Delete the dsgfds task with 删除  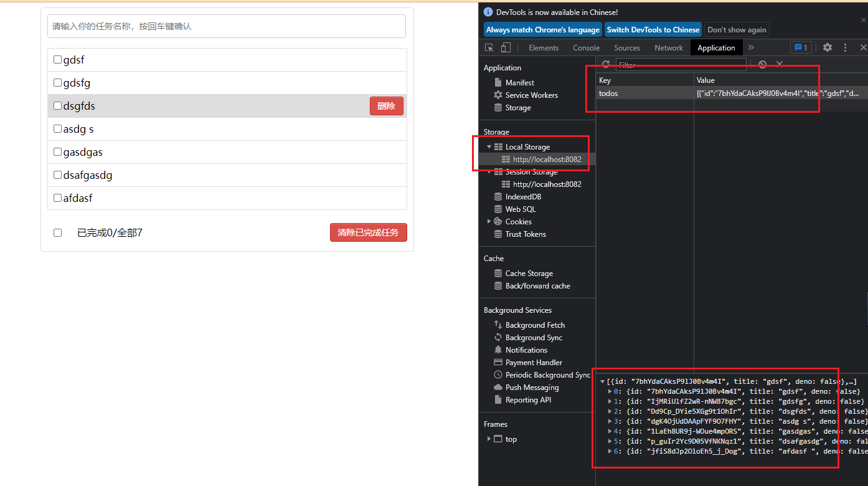386,106
